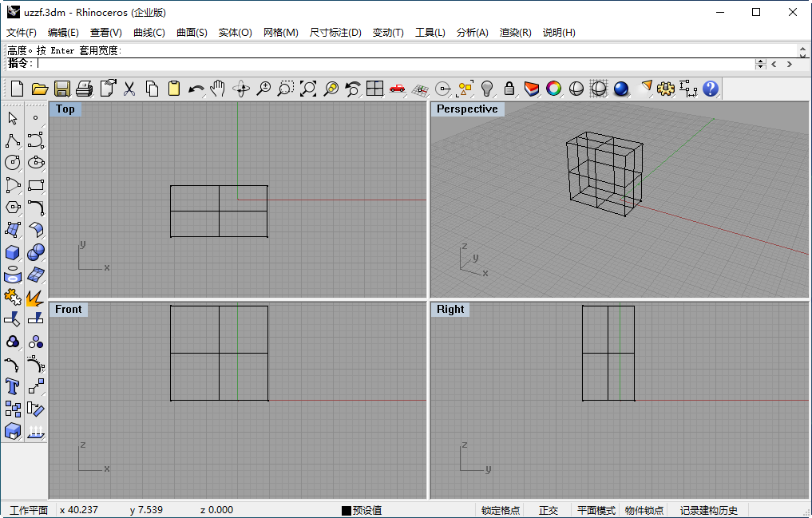Click the blue sphere Render icon
The width and height of the screenshot is (812, 518).
pyautogui.click(x=621, y=89)
